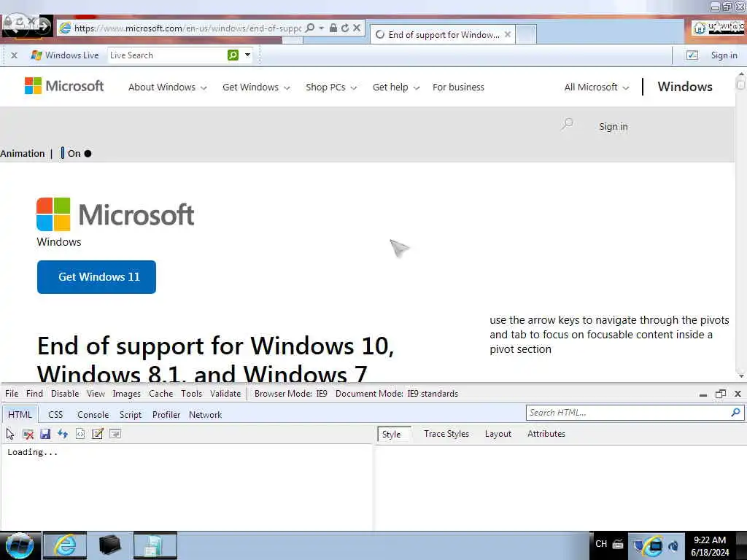Image resolution: width=747 pixels, height=560 pixels.
Task: Click the toolbar checkmark icon beside Sign in
Action: click(x=692, y=55)
